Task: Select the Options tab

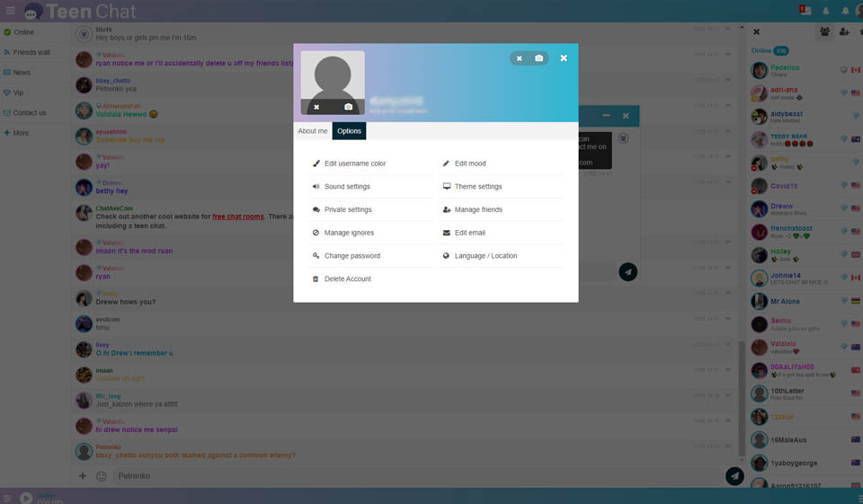Action: [349, 131]
